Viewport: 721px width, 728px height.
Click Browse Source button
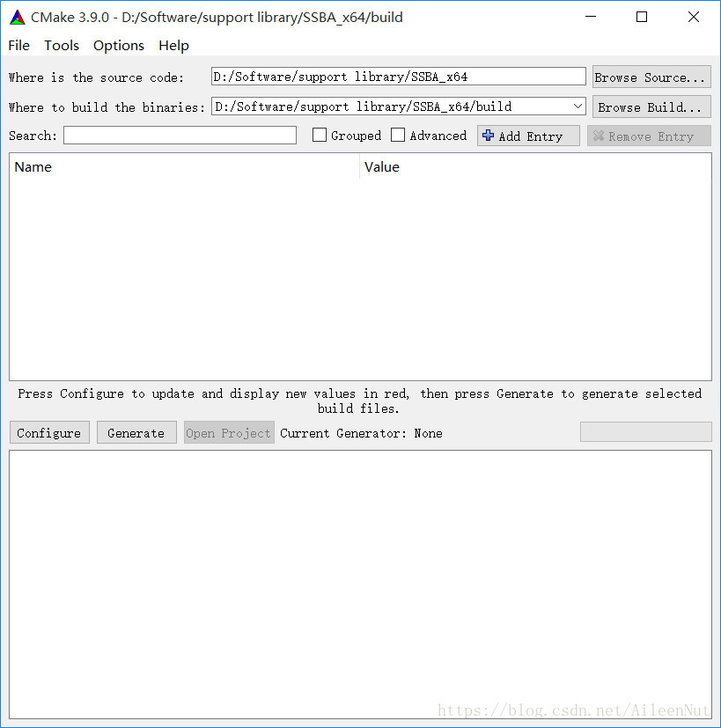(651, 77)
